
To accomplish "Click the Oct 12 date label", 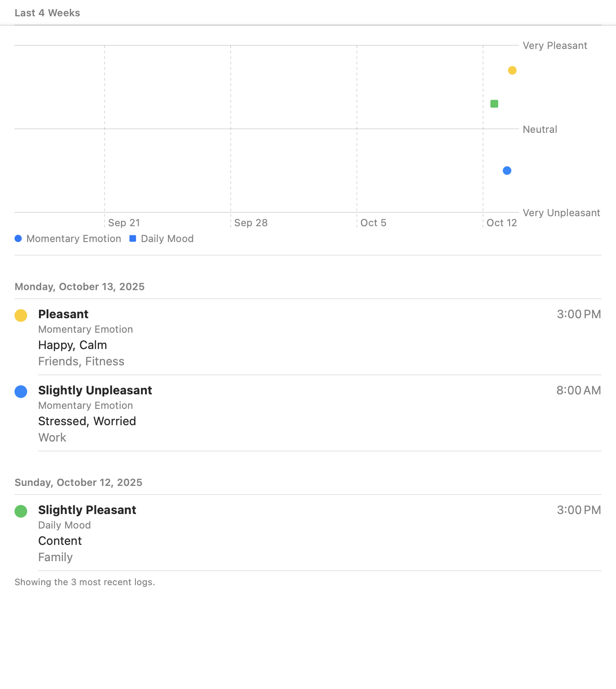I will (501, 223).
